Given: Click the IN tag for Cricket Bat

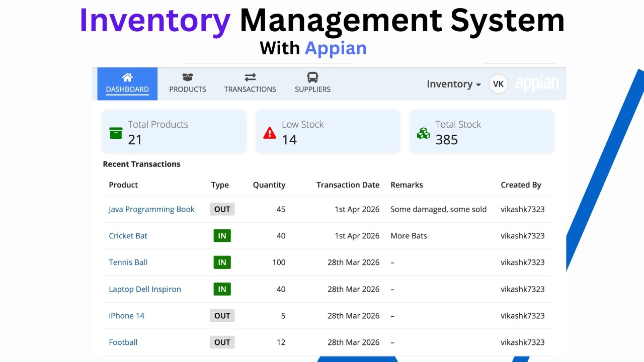Looking at the screenshot, I should 222,236.
